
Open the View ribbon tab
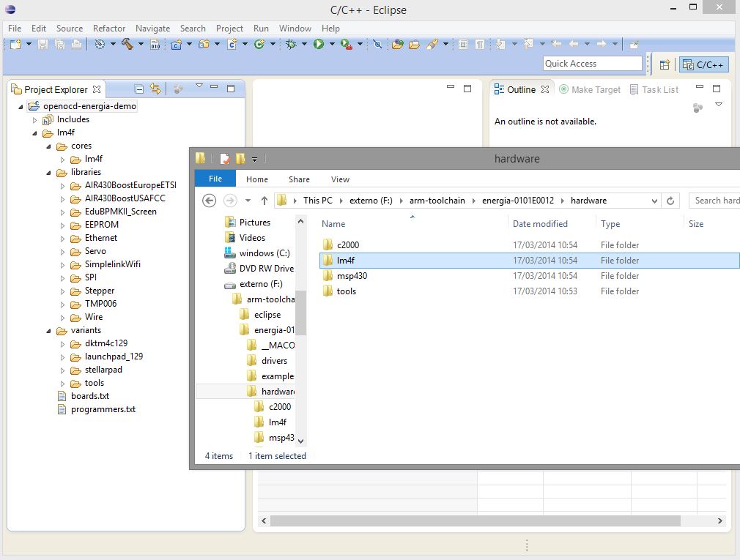(340, 179)
